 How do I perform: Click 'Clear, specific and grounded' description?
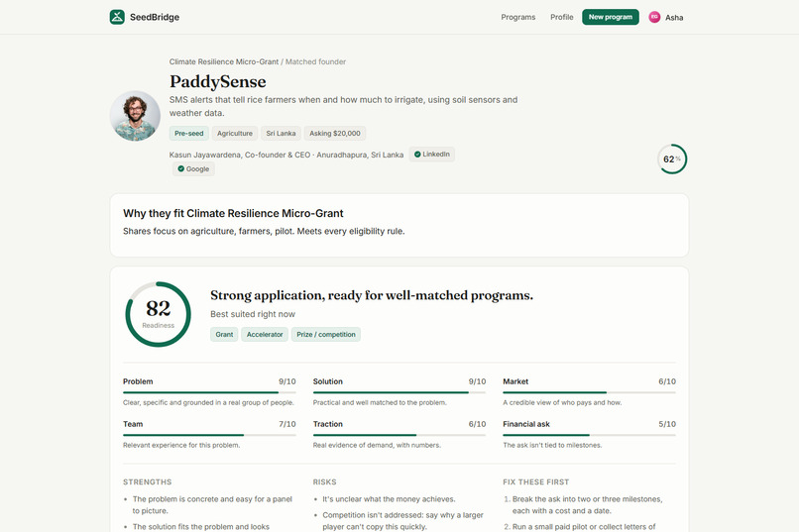[x=208, y=402]
